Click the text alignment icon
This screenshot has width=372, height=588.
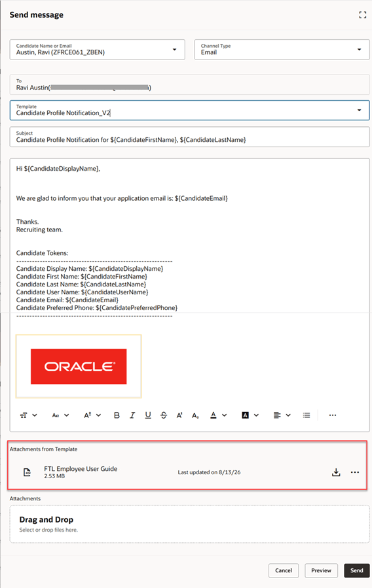[277, 415]
